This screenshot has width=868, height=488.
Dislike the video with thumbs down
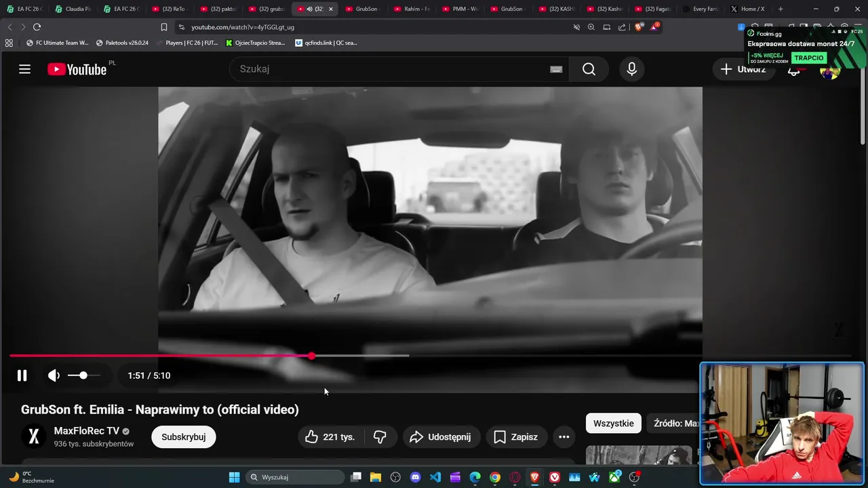pos(380,437)
